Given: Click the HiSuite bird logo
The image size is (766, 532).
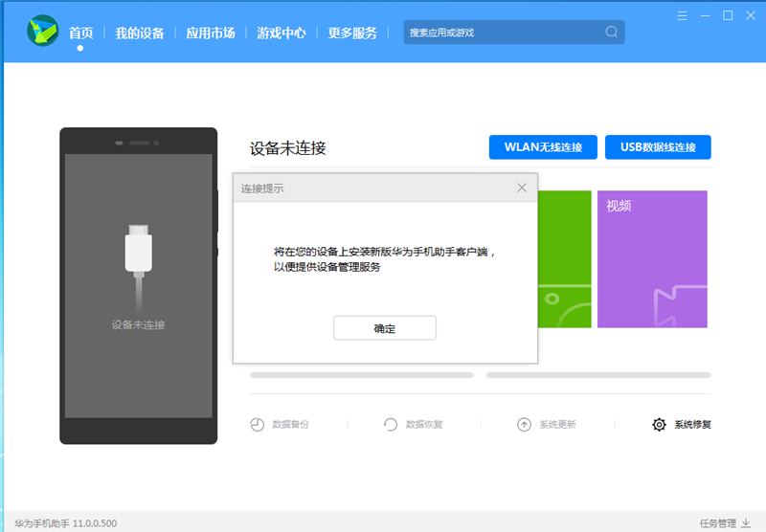Looking at the screenshot, I should point(43,32).
